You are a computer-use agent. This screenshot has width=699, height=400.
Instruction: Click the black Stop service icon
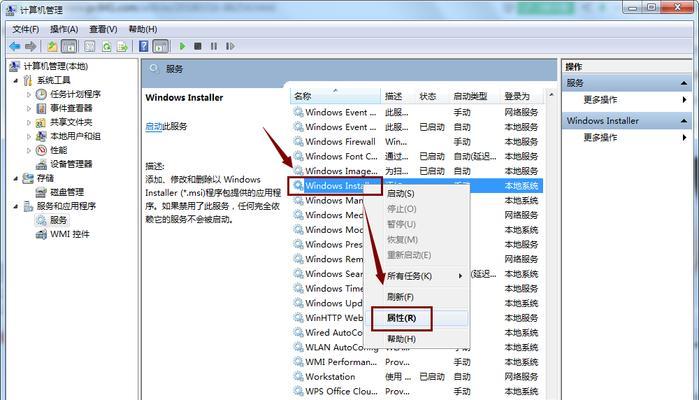[x=198, y=46]
